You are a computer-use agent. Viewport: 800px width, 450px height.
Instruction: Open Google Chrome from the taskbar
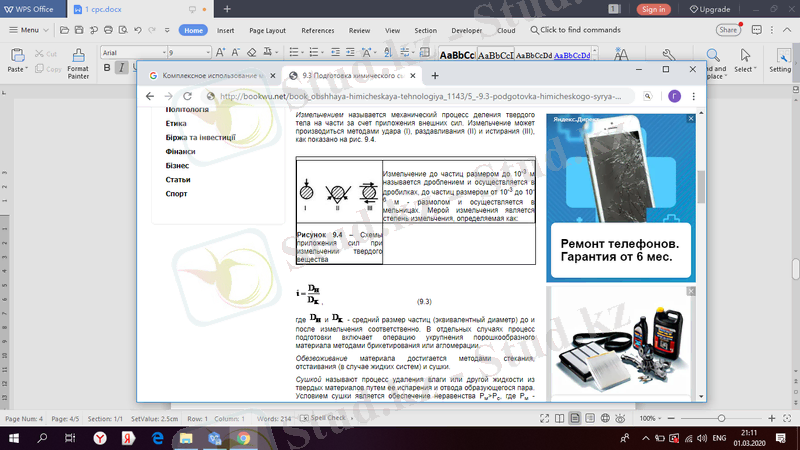click(243, 438)
